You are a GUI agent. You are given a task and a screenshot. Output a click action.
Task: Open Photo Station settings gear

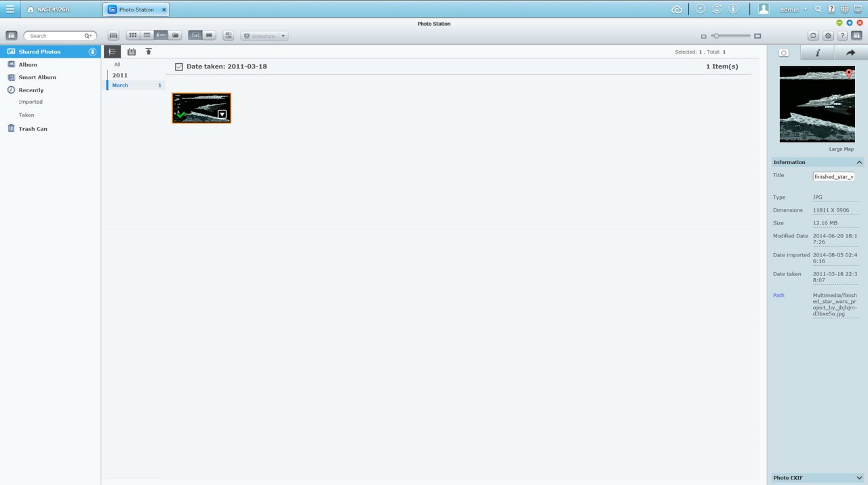coord(828,35)
